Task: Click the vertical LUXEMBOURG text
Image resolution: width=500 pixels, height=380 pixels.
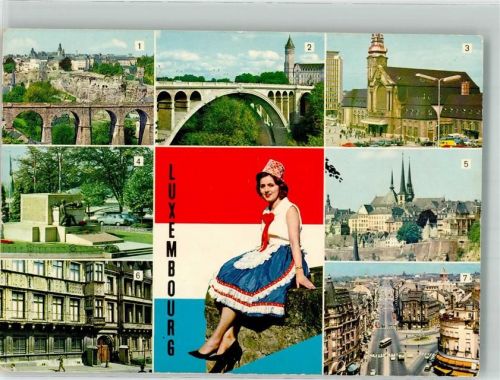Action: [171, 260]
